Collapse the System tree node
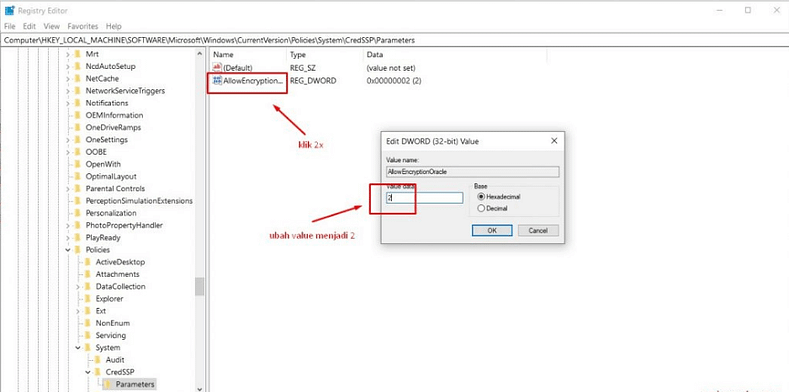 pos(78,347)
